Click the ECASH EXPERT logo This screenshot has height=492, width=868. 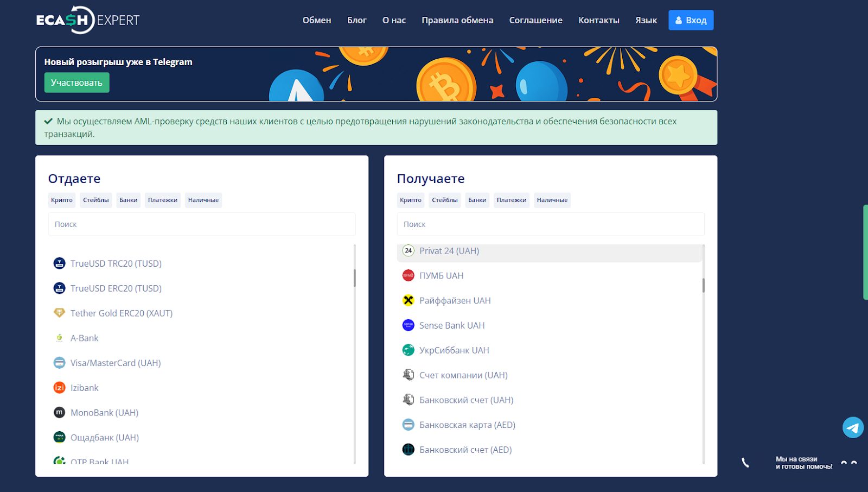click(87, 20)
